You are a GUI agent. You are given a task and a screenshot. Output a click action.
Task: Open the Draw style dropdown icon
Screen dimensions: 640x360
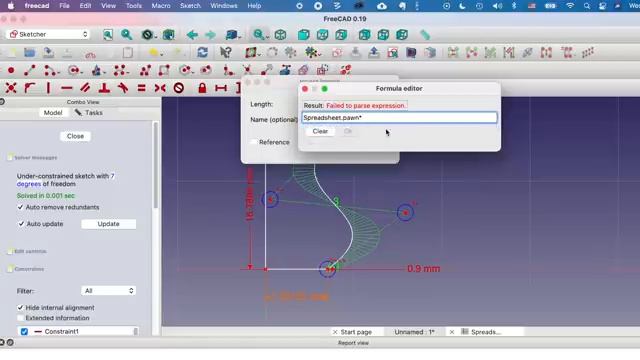[148, 35]
